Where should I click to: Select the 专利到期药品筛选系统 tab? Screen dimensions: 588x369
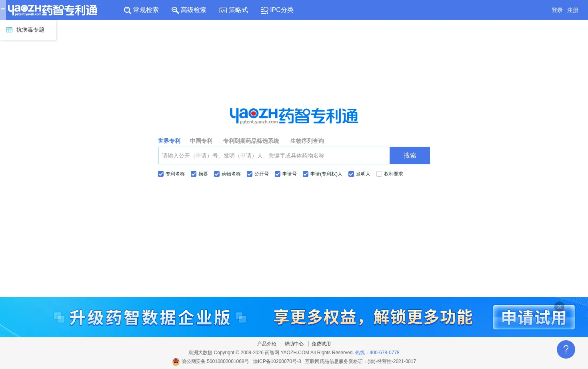tap(251, 141)
